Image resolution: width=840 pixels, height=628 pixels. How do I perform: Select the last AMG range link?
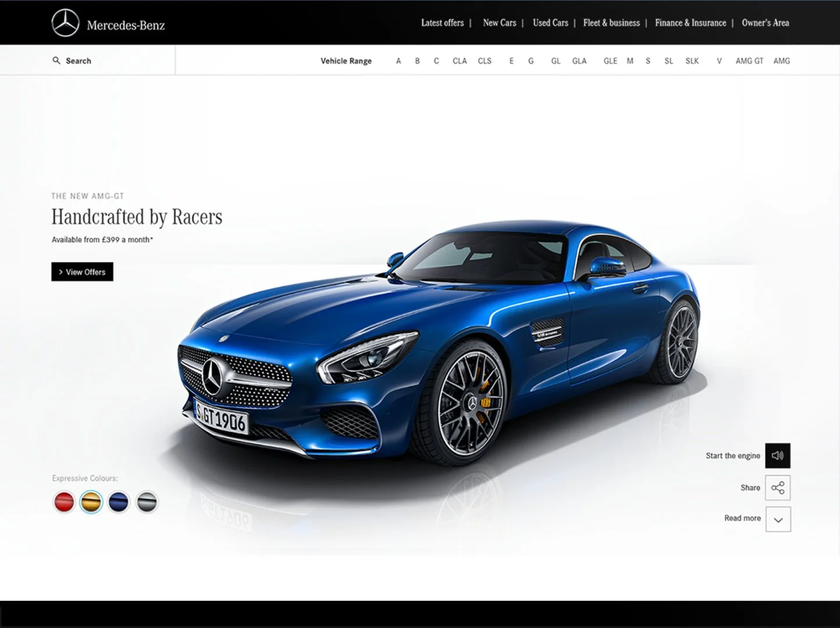[782, 61]
